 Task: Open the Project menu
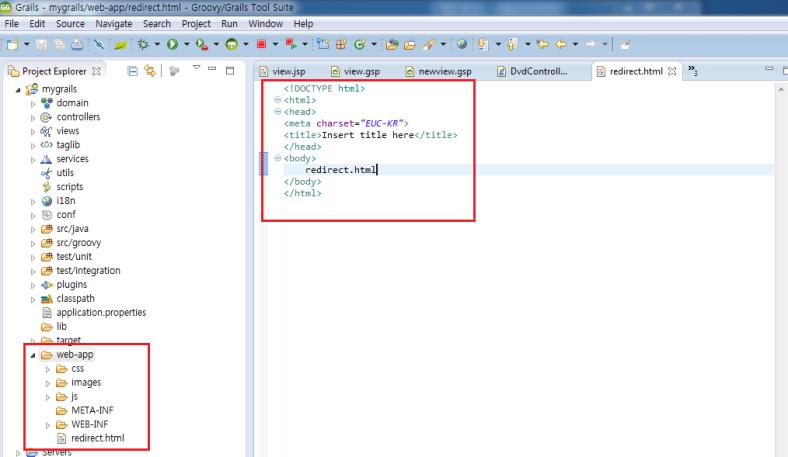click(196, 24)
